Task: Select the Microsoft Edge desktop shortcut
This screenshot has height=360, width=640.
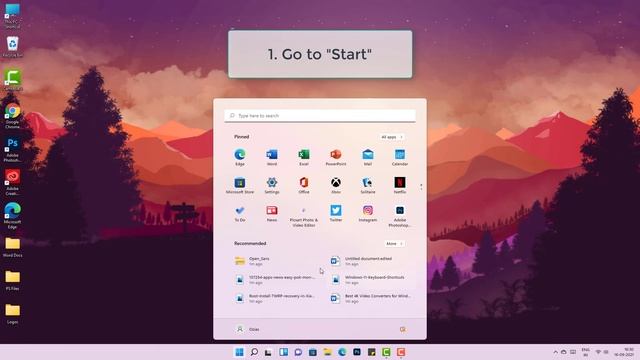Action: tap(12, 216)
